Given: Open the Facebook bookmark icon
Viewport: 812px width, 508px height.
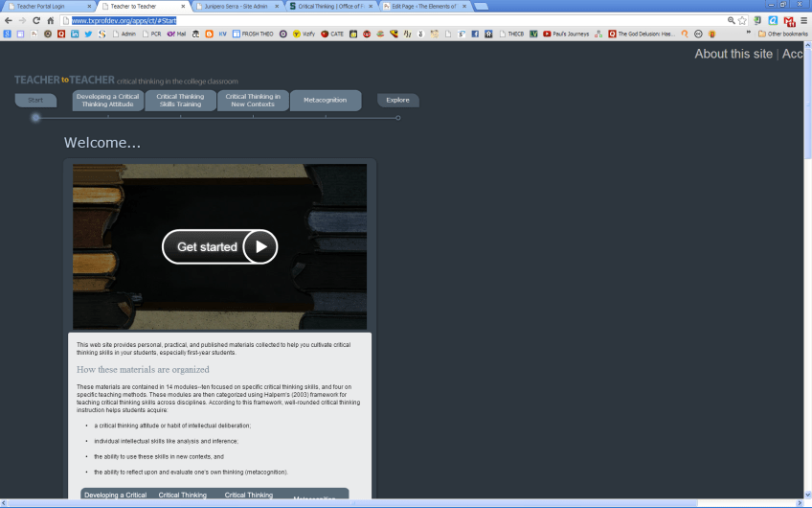Looking at the screenshot, I should pyautogui.click(x=474, y=34).
